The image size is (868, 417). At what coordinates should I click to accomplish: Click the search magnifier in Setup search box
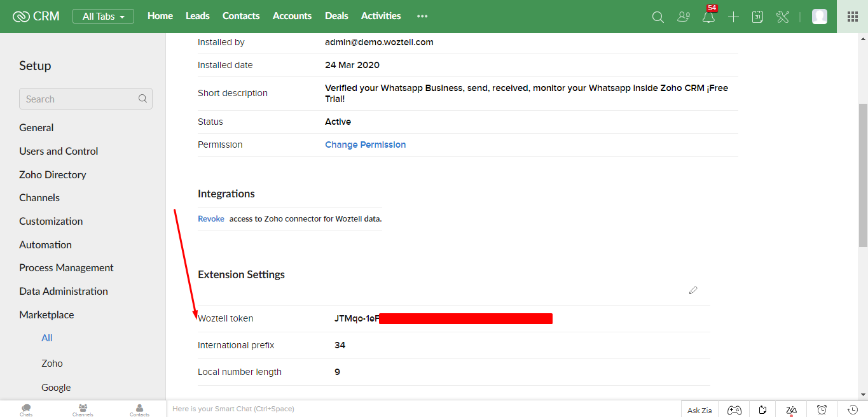(x=142, y=99)
